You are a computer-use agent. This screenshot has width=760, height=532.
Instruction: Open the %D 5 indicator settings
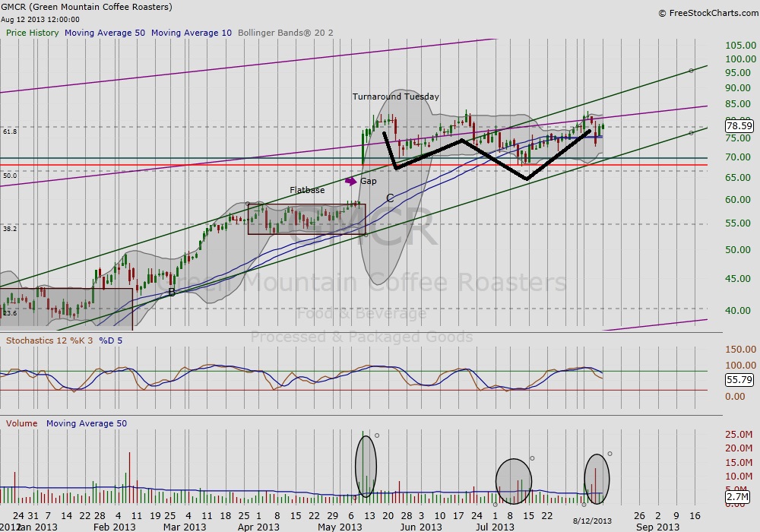[x=110, y=340]
